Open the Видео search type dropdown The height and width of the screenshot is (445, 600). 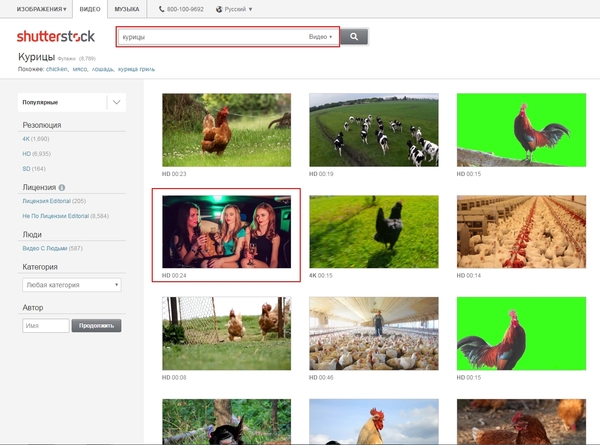pos(320,37)
